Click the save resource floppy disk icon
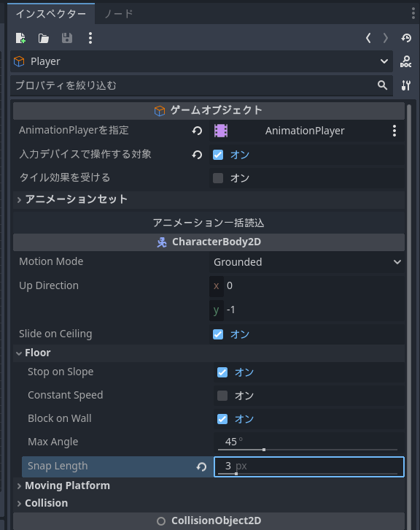420x530 pixels. coord(67,38)
